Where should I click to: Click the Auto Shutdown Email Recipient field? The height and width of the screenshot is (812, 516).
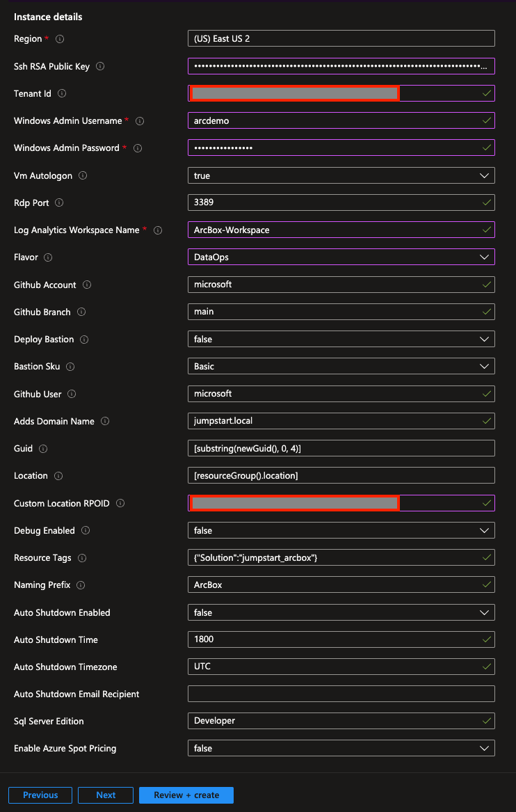[x=341, y=694]
